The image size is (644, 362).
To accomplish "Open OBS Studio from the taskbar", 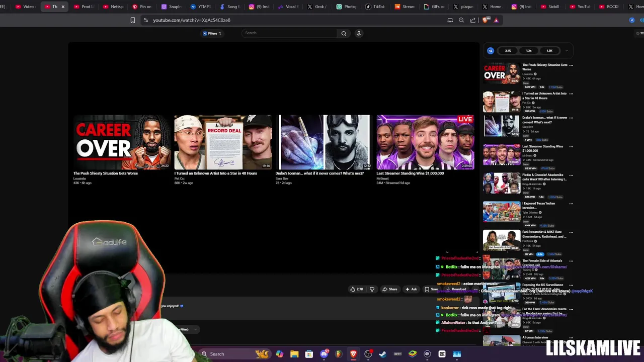I will click(x=368, y=354).
